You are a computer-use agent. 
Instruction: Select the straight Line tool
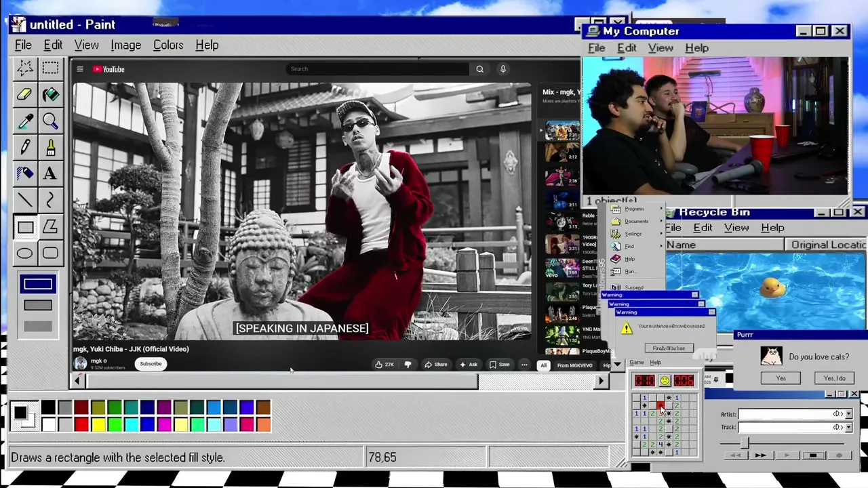(25, 200)
